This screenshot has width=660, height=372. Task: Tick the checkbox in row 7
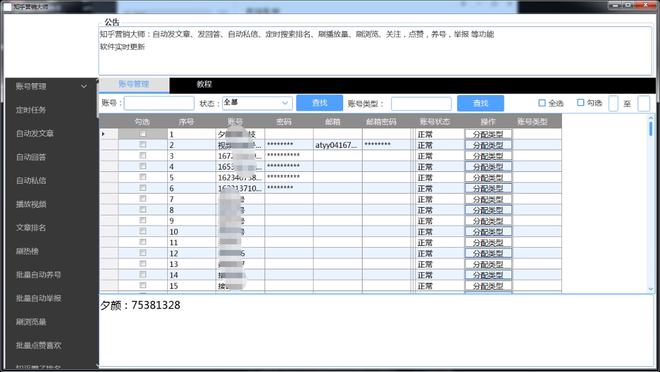point(143,199)
